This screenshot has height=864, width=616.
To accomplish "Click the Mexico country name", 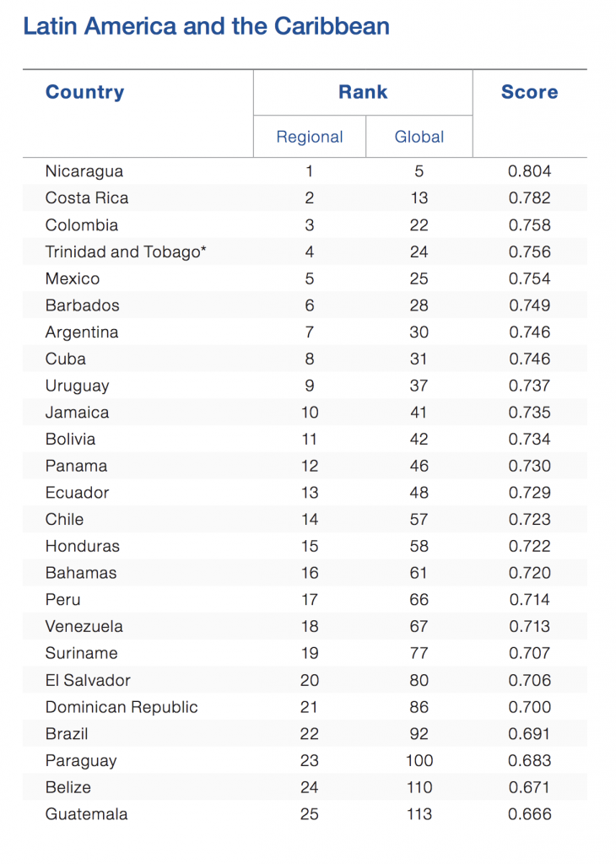I will pyautogui.click(x=73, y=278).
